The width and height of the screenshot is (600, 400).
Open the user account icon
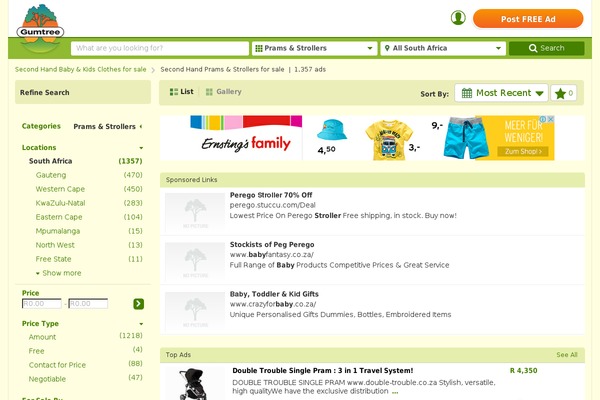458,18
